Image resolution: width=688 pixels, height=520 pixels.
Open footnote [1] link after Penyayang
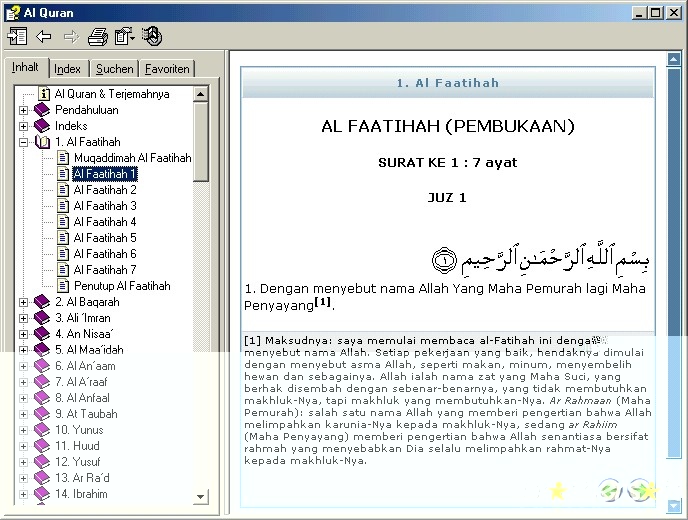click(322, 301)
